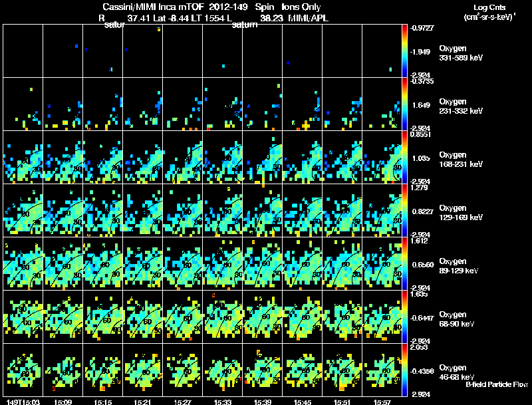Click the Oxygen 68-90 keV label
Image resolution: width=532 pixels, height=405 pixels.
(457, 319)
